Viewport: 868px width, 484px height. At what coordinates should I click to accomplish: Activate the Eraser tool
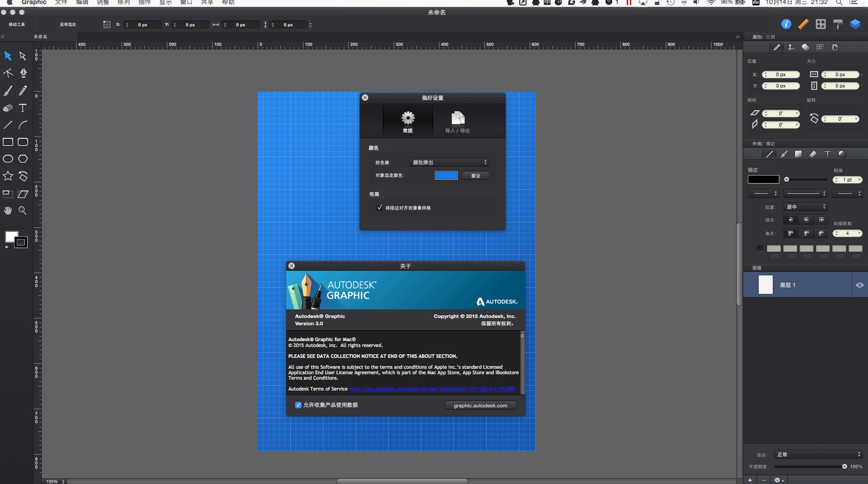8,108
